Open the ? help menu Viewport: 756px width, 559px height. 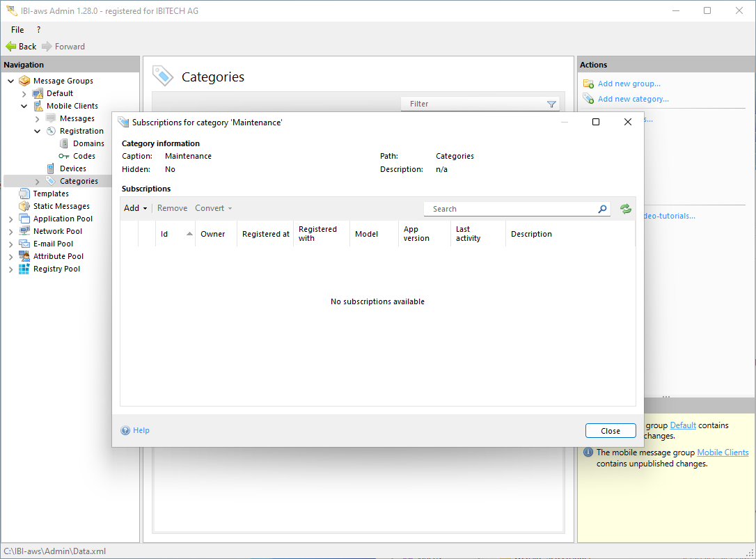point(38,30)
